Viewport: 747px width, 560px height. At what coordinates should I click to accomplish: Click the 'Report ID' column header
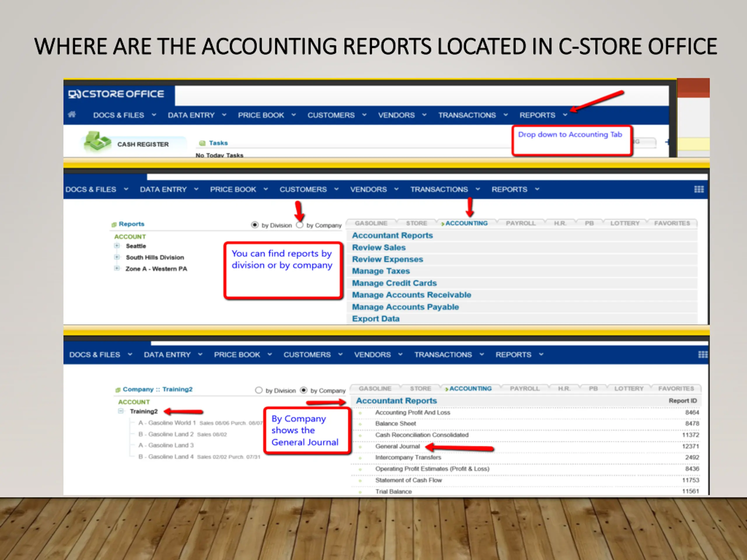tap(683, 401)
